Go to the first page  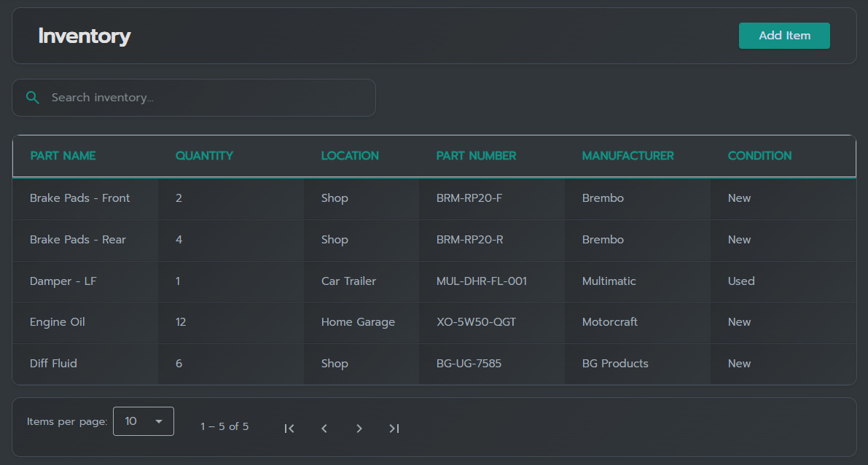[289, 429]
